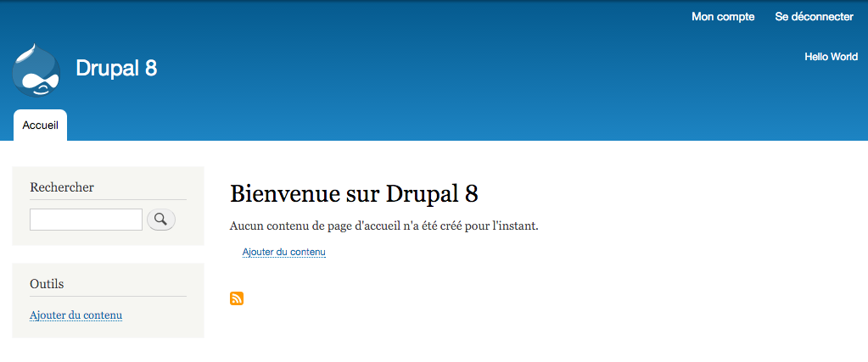Click the Bienvenue sur Drupal 8 heading
Viewport: 868px width, 362px height.
(x=354, y=193)
